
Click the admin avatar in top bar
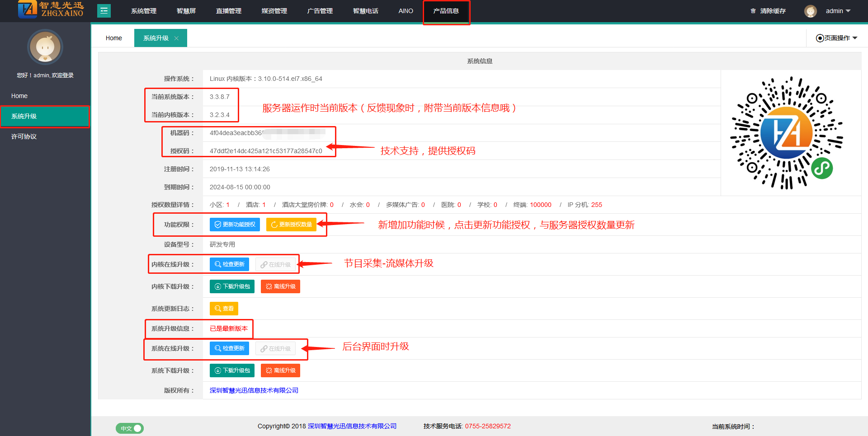click(810, 11)
